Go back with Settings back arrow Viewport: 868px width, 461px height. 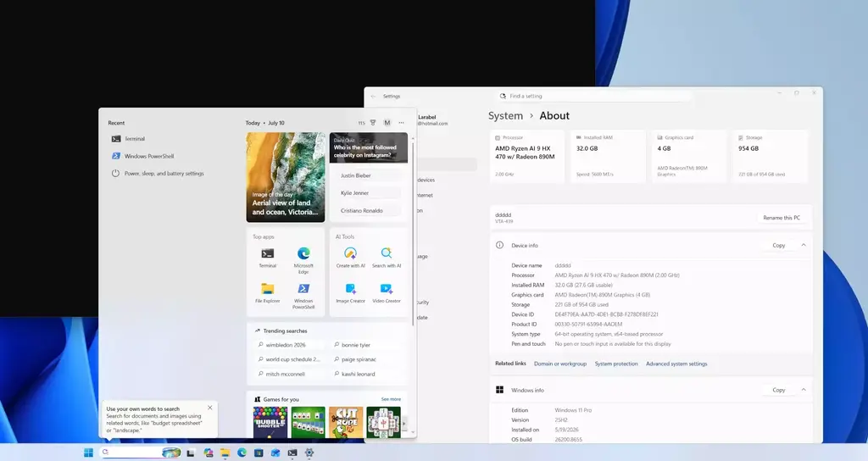coord(373,97)
